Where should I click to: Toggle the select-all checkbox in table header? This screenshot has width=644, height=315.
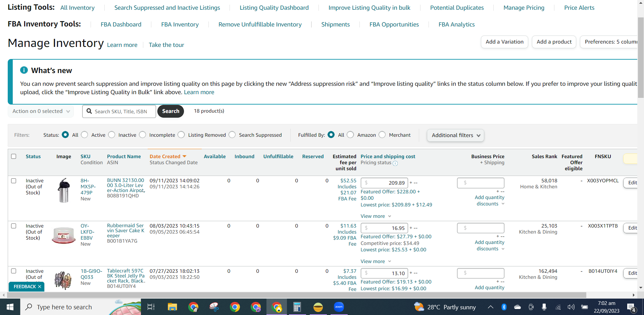[14, 156]
